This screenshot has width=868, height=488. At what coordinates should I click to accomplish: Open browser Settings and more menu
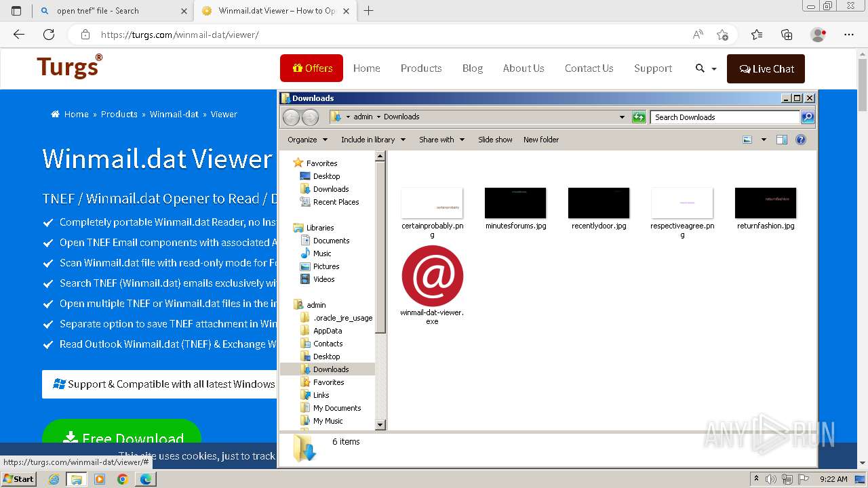point(849,35)
